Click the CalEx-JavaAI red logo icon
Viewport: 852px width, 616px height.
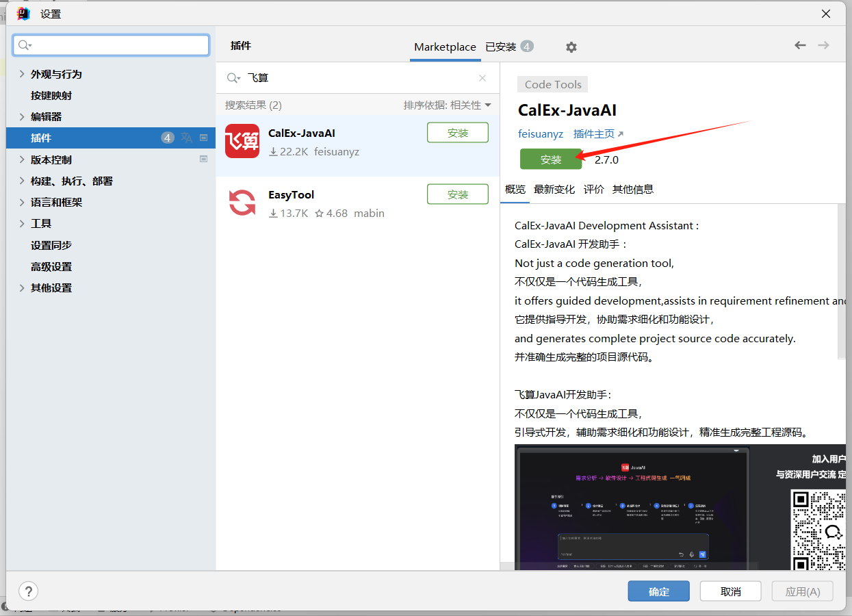242,141
